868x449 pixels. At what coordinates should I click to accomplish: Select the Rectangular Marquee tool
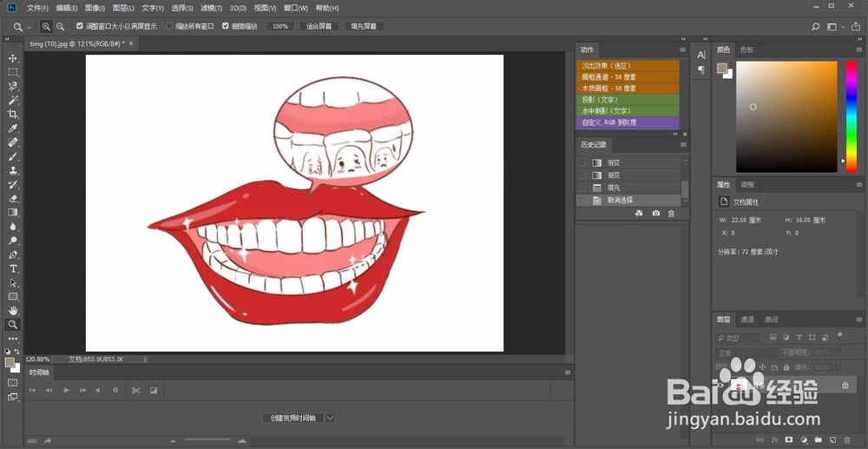pyautogui.click(x=13, y=72)
